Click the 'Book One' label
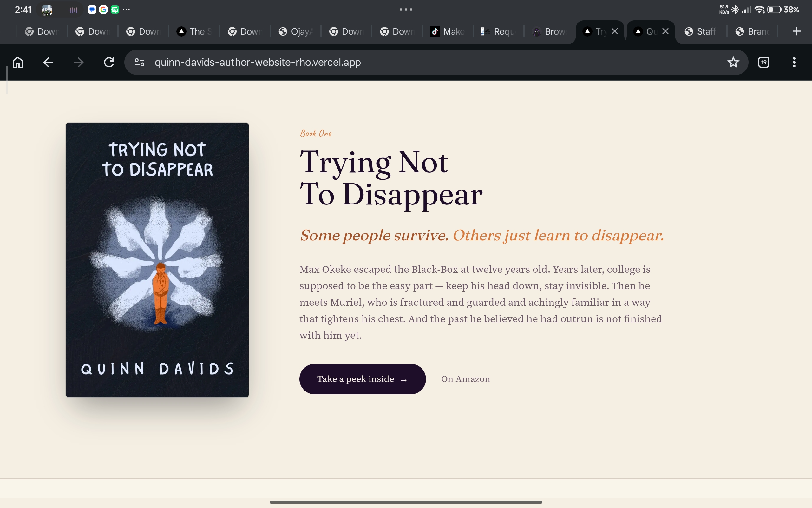This screenshot has width=812, height=508. pos(316,133)
